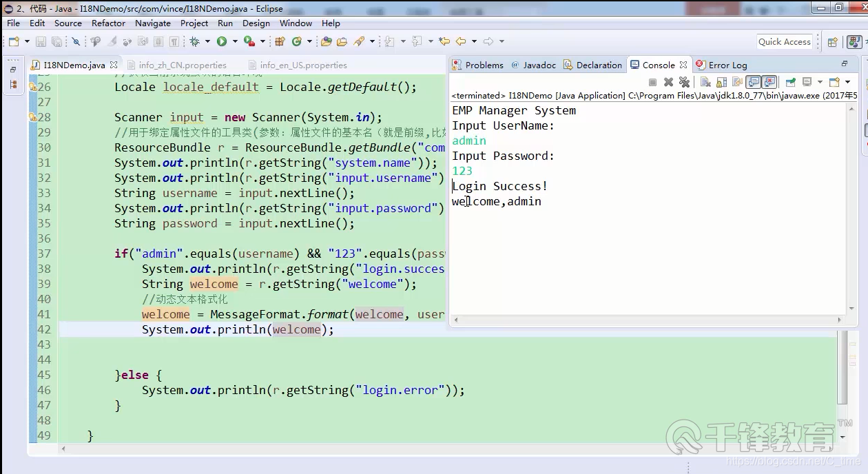Viewport: 868px width, 474px height.
Task: Expand the Run dropdown arrow
Action: [235, 41]
